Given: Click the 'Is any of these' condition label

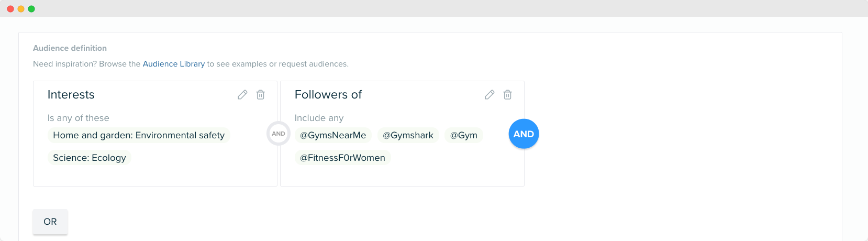Looking at the screenshot, I should click(x=78, y=118).
